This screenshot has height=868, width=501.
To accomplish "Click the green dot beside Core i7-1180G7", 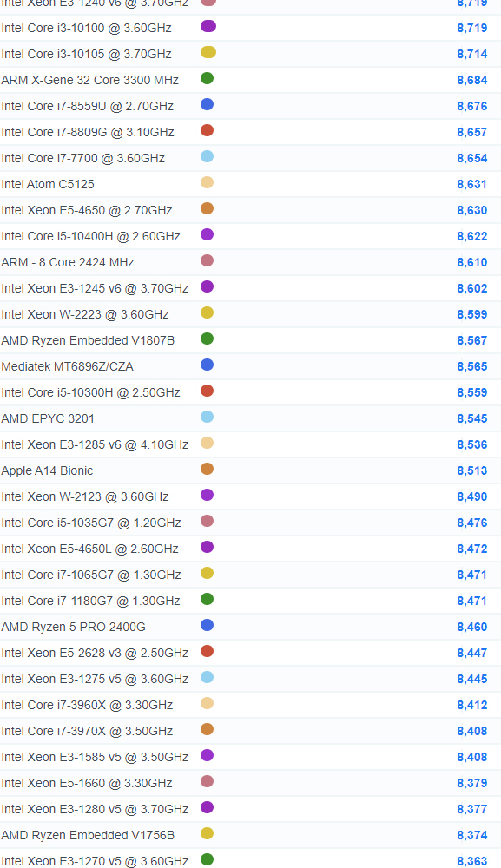I will [x=207, y=598].
